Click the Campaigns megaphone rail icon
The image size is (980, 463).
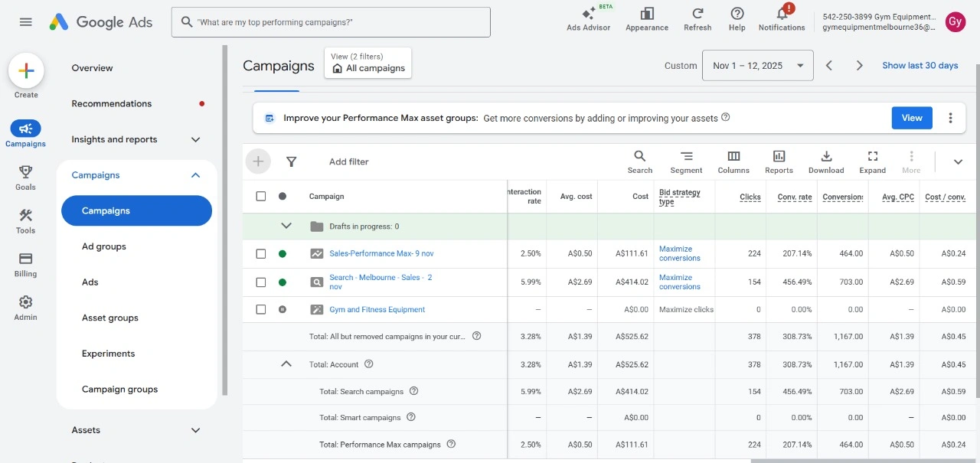click(25, 129)
